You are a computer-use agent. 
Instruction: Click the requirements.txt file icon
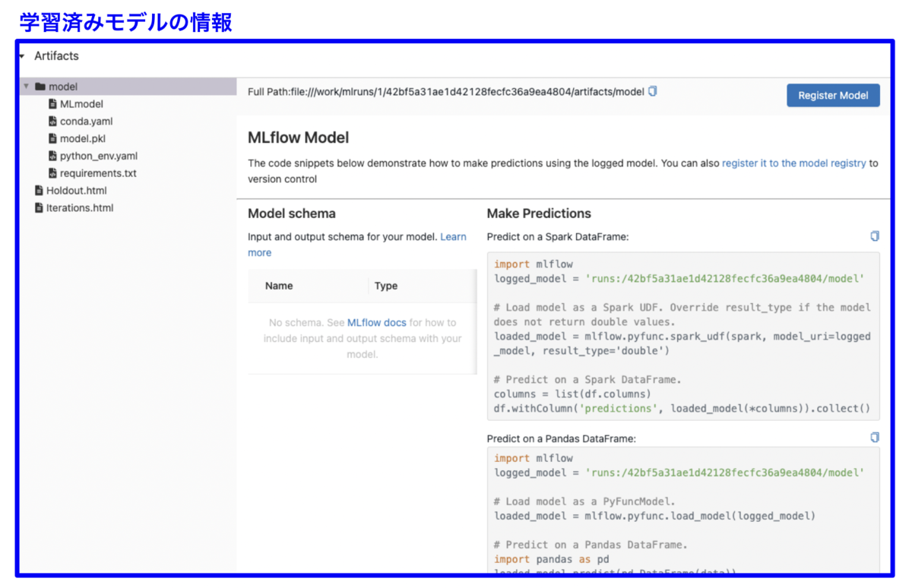52,173
